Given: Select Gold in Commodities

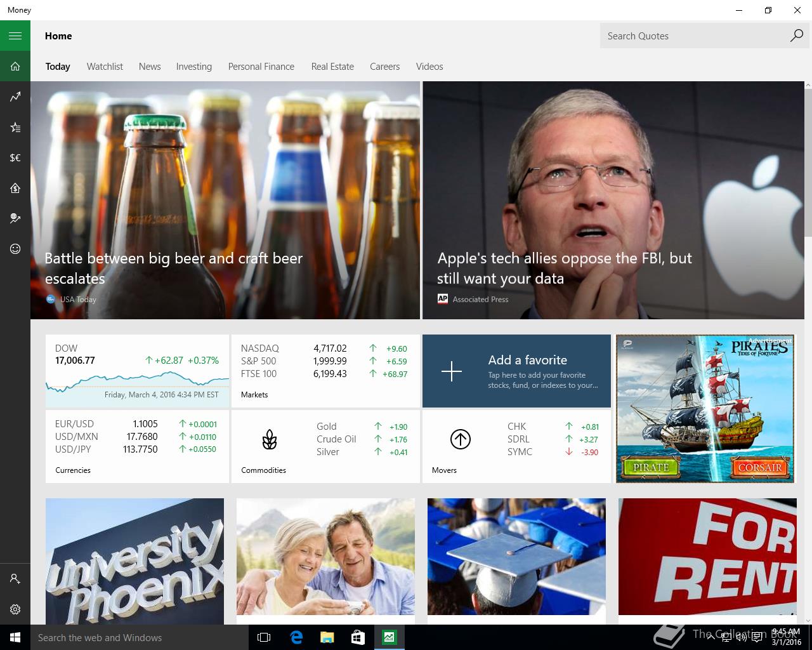Looking at the screenshot, I should tap(362, 427).
